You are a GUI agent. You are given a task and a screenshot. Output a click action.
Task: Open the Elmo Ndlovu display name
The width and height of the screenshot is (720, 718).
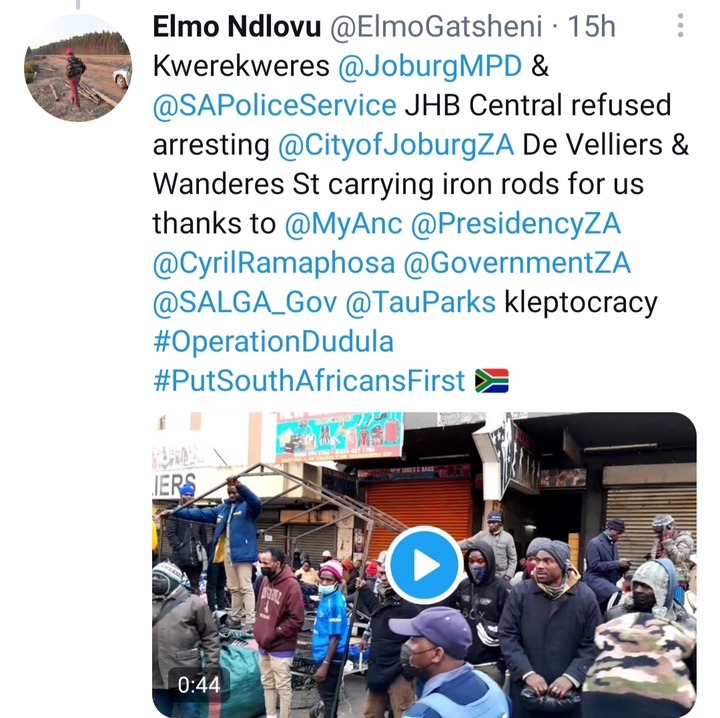236,26
